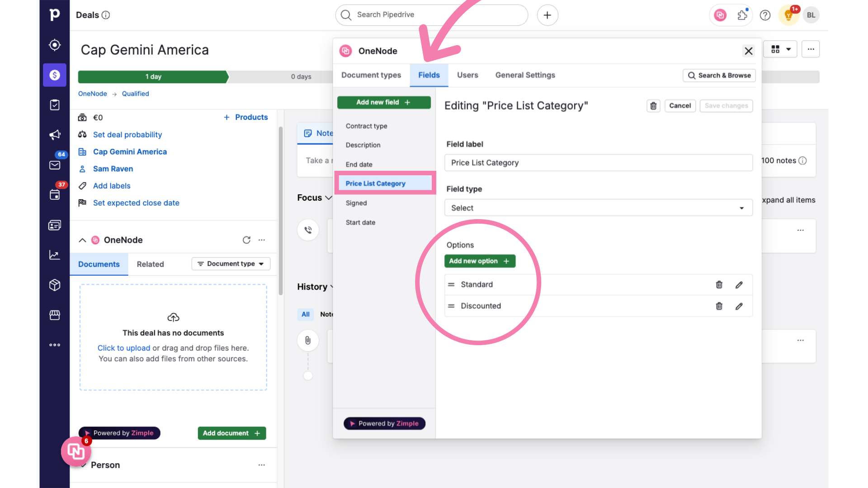
Task: Open the lightbulb Sales Assistant icon
Action: click(789, 15)
